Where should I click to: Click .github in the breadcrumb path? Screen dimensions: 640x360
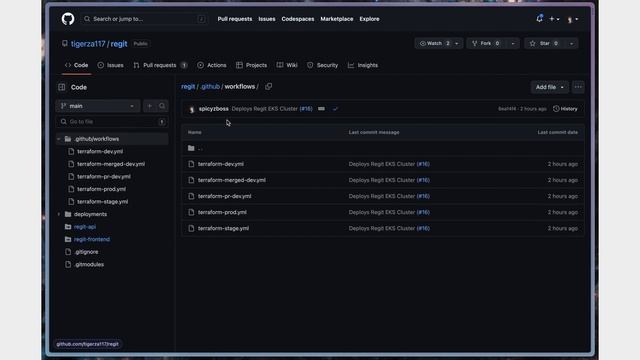[x=210, y=87]
